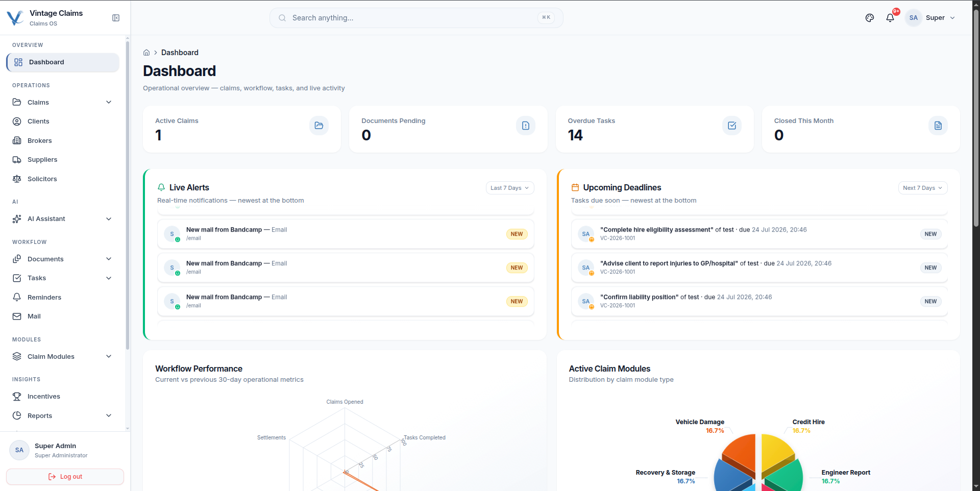Click the home breadcrumb icon
The height and width of the screenshot is (491, 980).
point(146,53)
